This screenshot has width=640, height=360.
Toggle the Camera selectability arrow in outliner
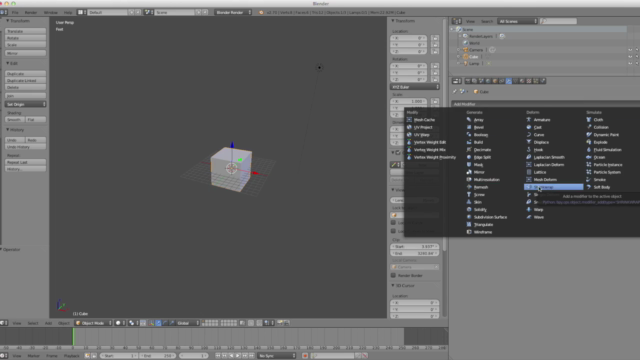(x=637, y=50)
